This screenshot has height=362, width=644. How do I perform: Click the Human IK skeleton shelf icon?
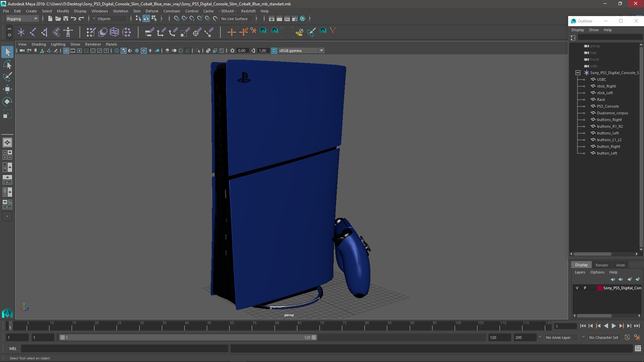click(x=68, y=32)
